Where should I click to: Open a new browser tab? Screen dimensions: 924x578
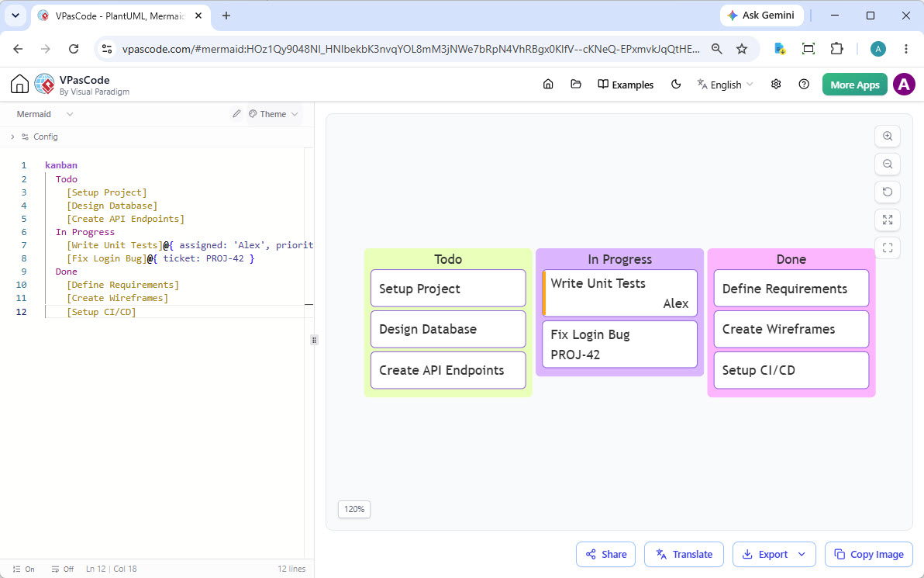pos(226,16)
